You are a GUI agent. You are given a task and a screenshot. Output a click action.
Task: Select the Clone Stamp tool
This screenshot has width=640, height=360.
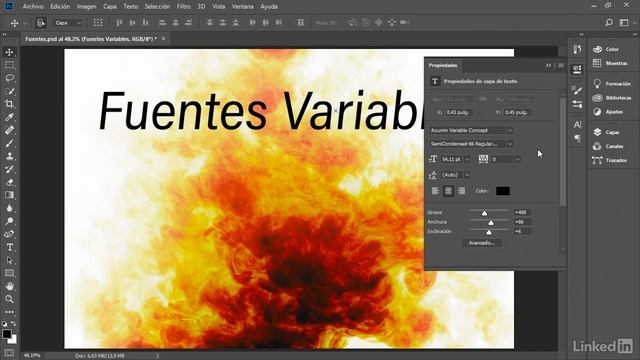tap(9, 156)
